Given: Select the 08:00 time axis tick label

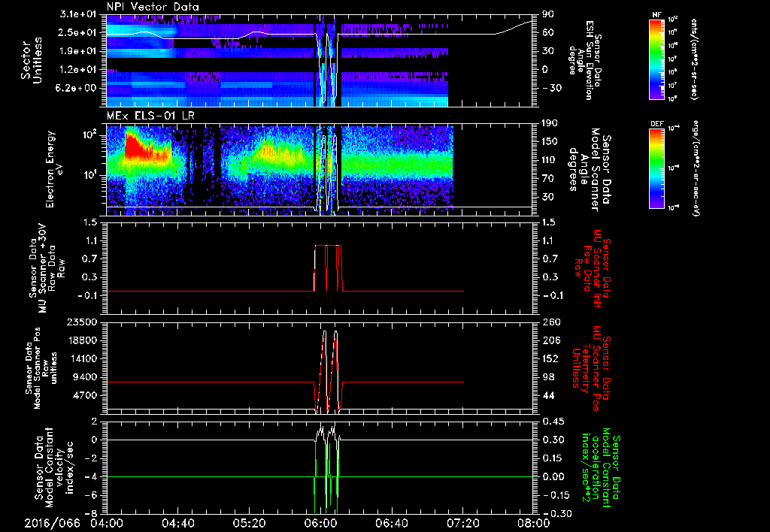Looking at the screenshot, I should pyautogui.click(x=533, y=522).
